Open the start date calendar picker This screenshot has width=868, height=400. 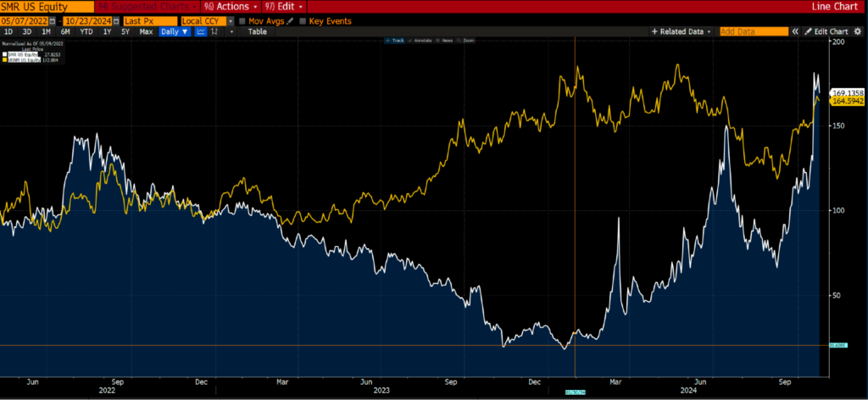(x=53, y=20)
